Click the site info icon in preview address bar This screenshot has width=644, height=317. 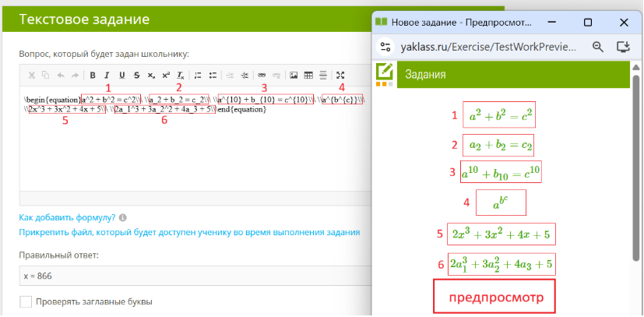[385, 47]
